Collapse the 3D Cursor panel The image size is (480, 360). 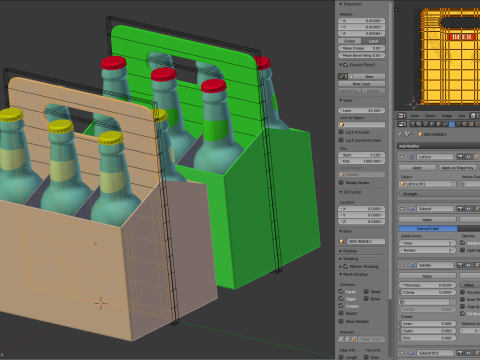[341, 192]
